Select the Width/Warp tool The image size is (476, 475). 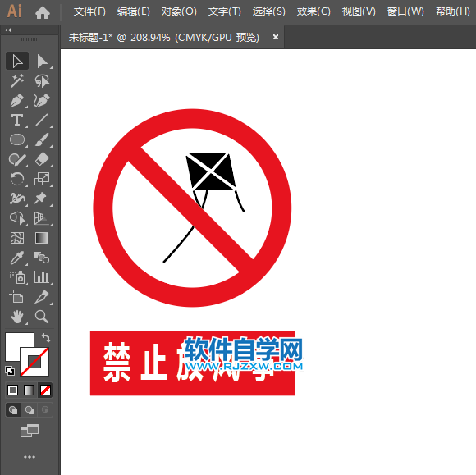tap(17, 199)
